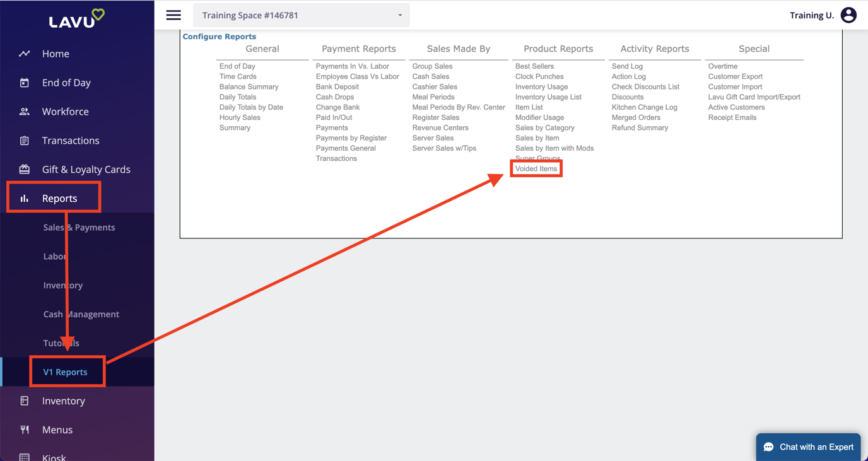
Task: Click the Transactions clipboard icon
Action: pyautogui.click(x=25, y=141)
